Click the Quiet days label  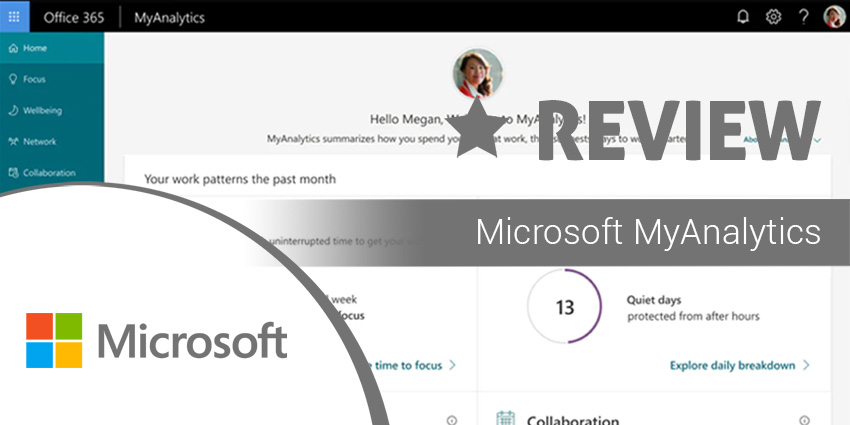point(654,300)
